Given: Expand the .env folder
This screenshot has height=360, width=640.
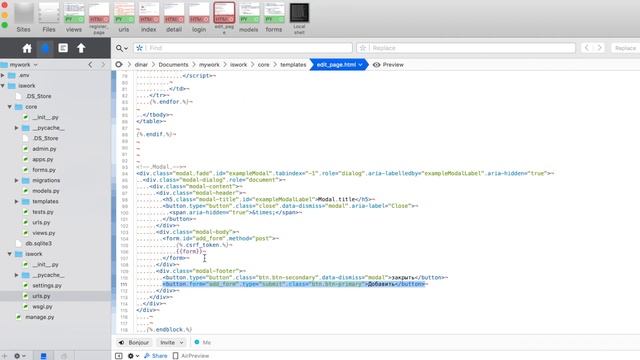Looking at the screenshot, I should click(x=3, y=76).
